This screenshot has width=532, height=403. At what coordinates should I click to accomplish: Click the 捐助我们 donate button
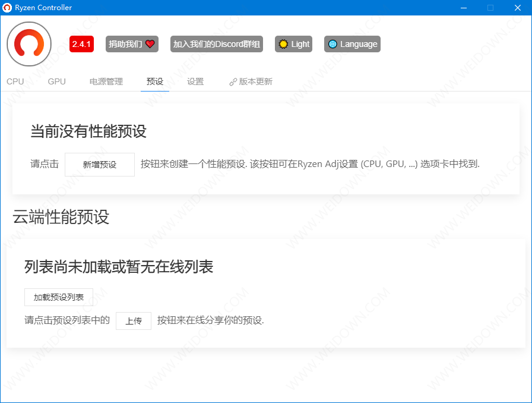132,44
